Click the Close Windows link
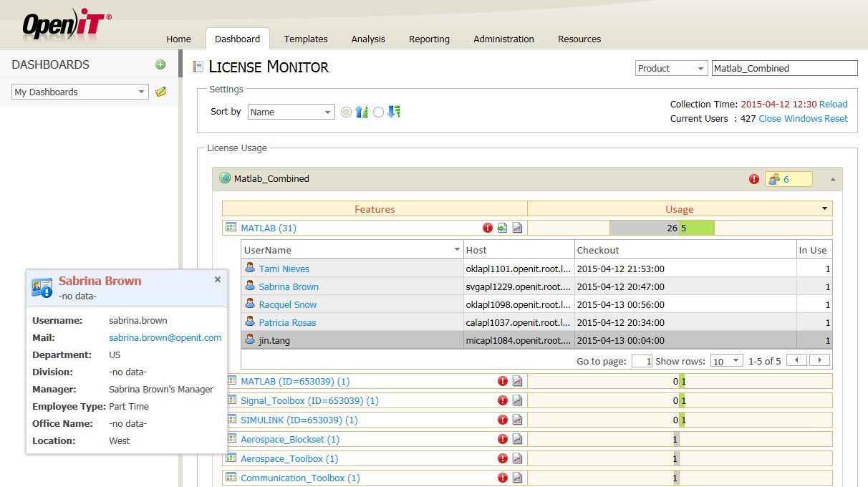868x487 pixels. point(791,118)
